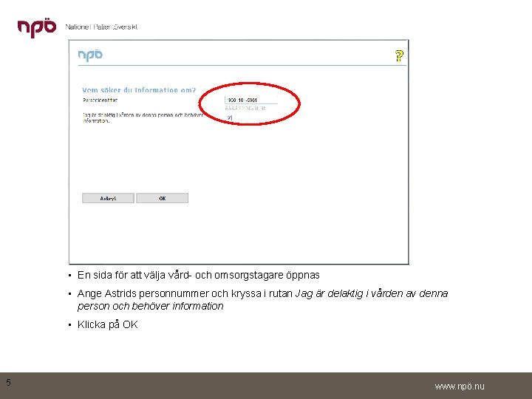532x399 pixels.
Task: Click the maroon npö logo in slide header
Action: click(x=37, y=28)
